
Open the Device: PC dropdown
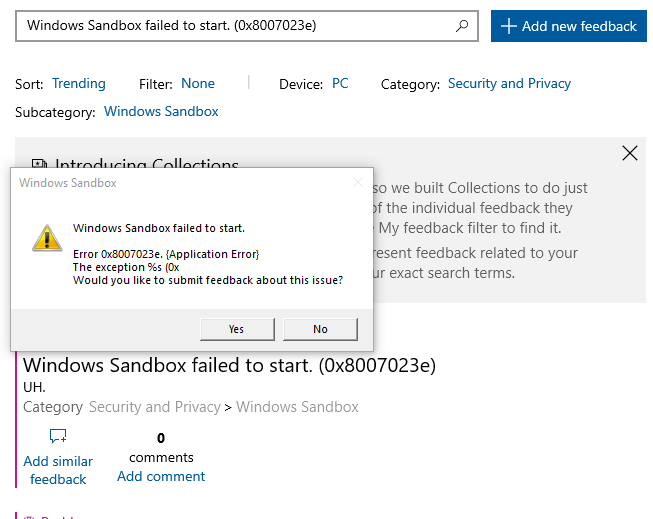tap(340, 83)
